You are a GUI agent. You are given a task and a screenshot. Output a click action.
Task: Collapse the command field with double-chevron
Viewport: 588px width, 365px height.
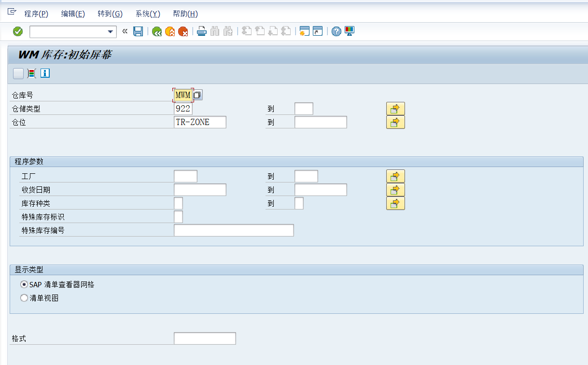pos(125,31)
